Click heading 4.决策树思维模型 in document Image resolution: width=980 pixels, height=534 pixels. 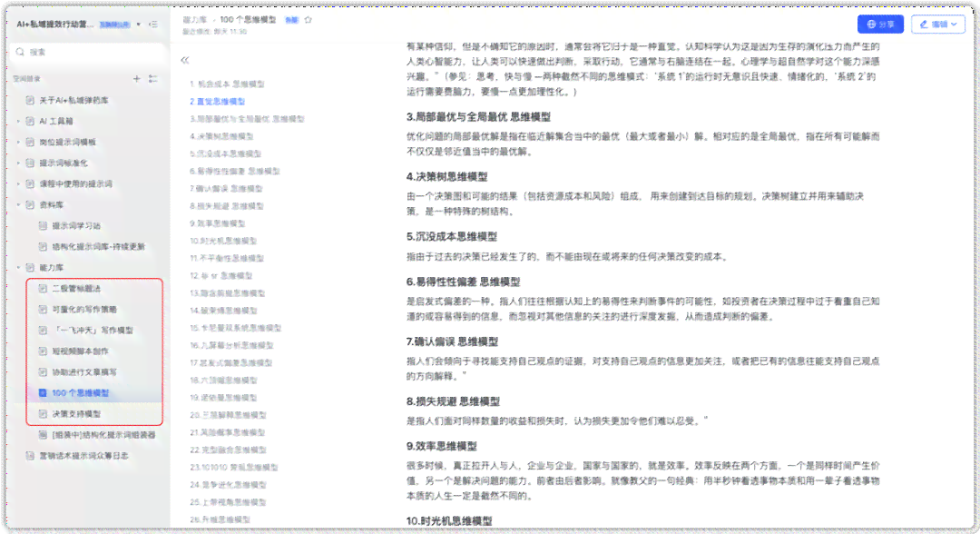coord(446,177)
